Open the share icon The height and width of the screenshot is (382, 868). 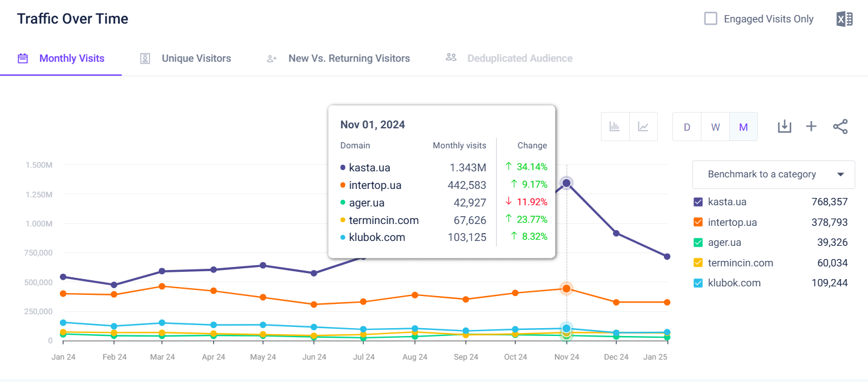point(840,127)
